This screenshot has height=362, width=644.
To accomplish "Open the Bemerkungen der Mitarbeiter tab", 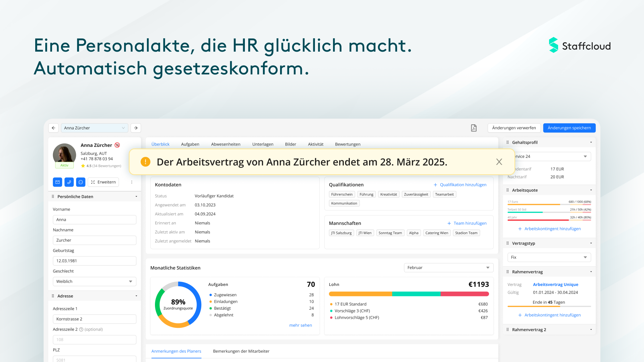I will tap(241, 351).
